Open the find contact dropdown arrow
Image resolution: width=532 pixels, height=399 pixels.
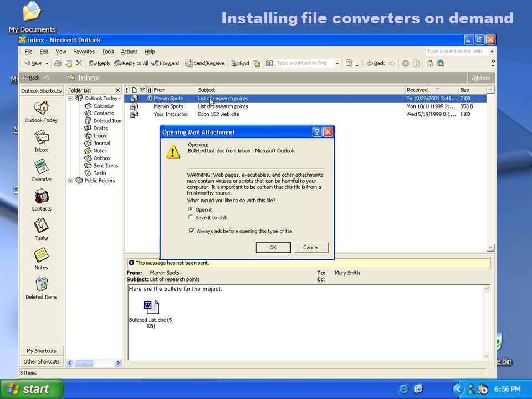[x=337, y=63]
